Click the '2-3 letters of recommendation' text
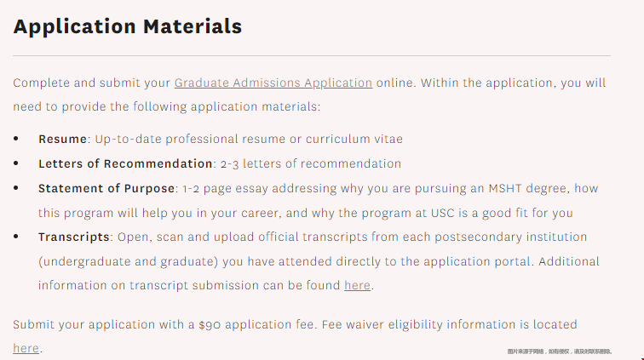The height and width of the screenshot is (360, 644). tap(311, 163)
